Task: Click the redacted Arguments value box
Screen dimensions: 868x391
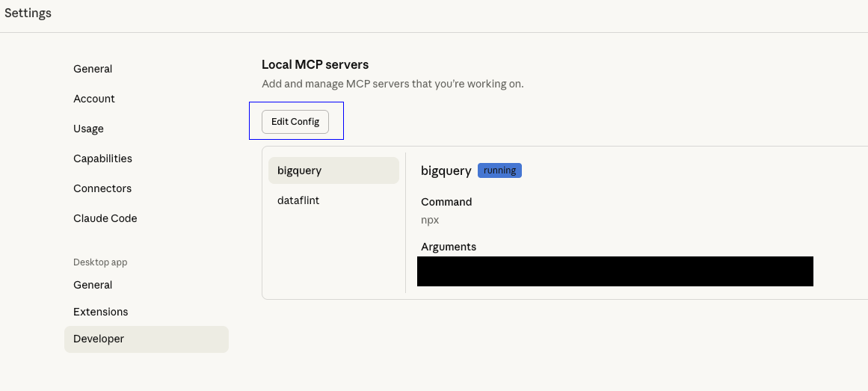Action: [x=615, y=271]
